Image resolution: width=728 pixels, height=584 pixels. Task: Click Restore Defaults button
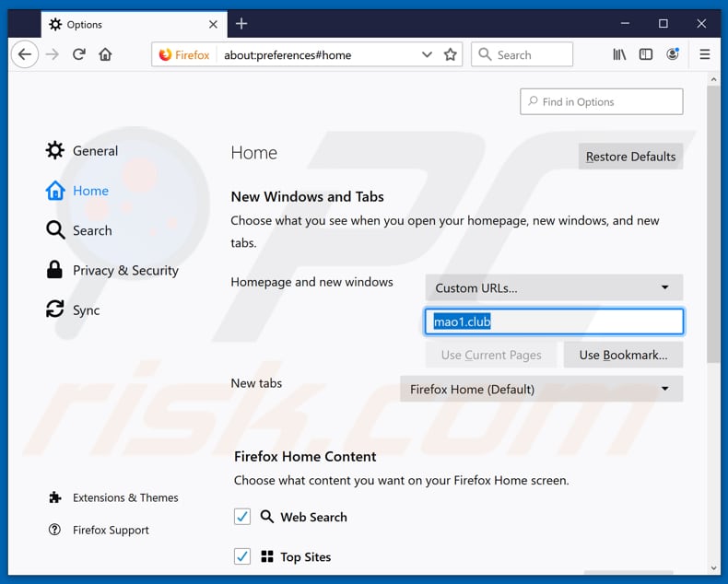pyautogui.click(x=630, y=157)
